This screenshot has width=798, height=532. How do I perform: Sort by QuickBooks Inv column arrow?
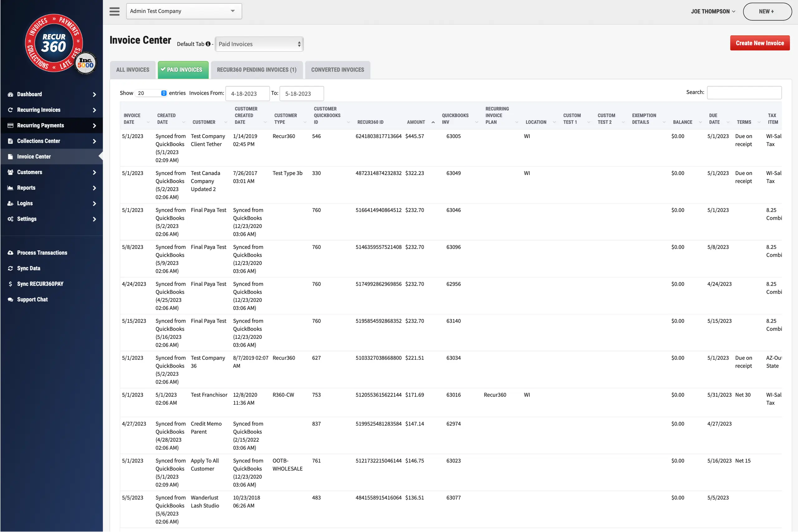click(x=477, y=122)
